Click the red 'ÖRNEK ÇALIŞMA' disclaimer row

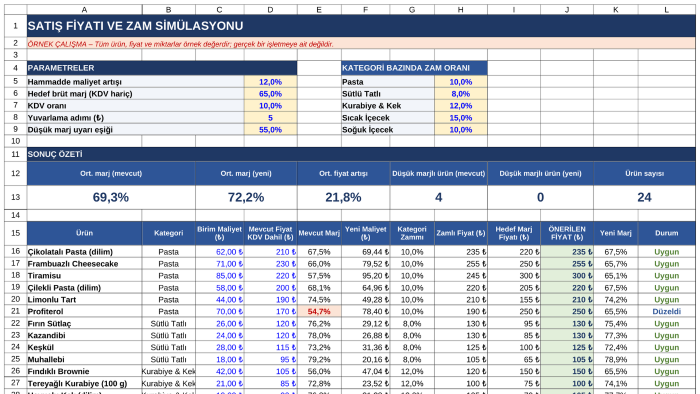(x=361, y=44)
